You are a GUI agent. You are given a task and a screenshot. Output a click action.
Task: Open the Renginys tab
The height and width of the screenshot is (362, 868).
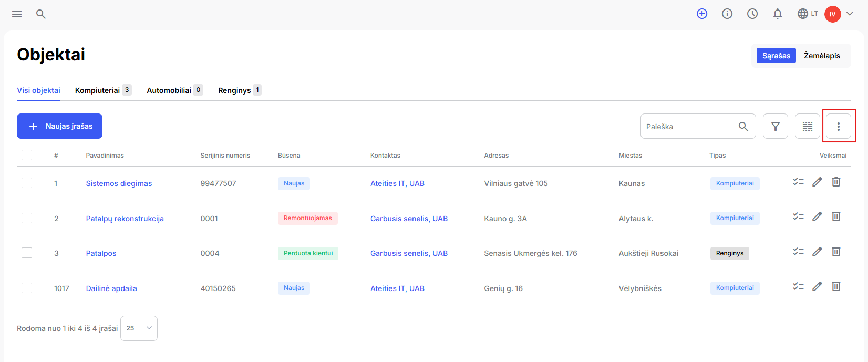click(240, 90)
